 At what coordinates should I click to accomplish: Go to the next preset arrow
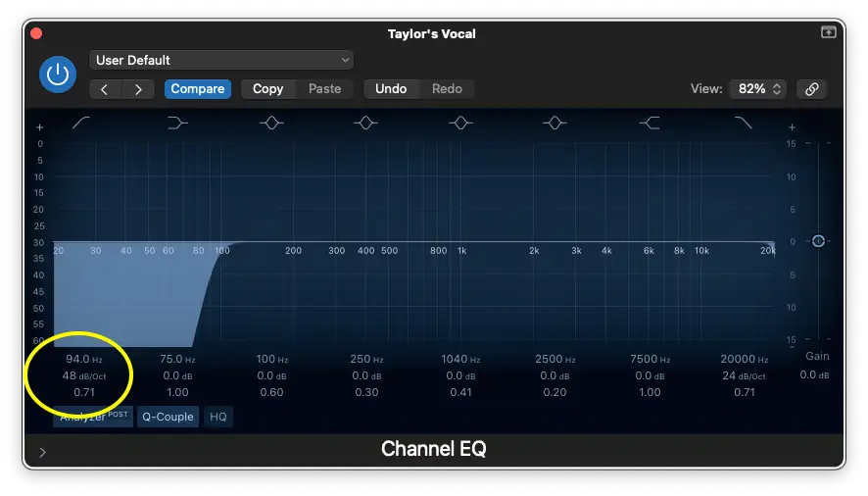click(x=138, y=89)
